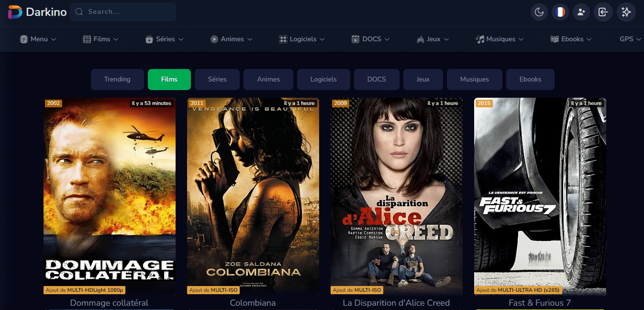The width and height of the screenshot is (644, 310).
Task: Click the add-user registration icon
Action: [x=581, y=12]
